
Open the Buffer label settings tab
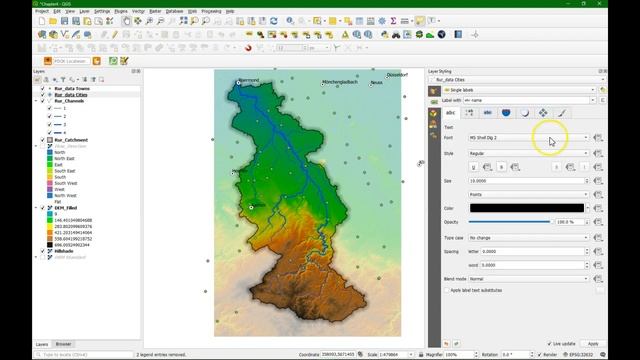point(488,113)
